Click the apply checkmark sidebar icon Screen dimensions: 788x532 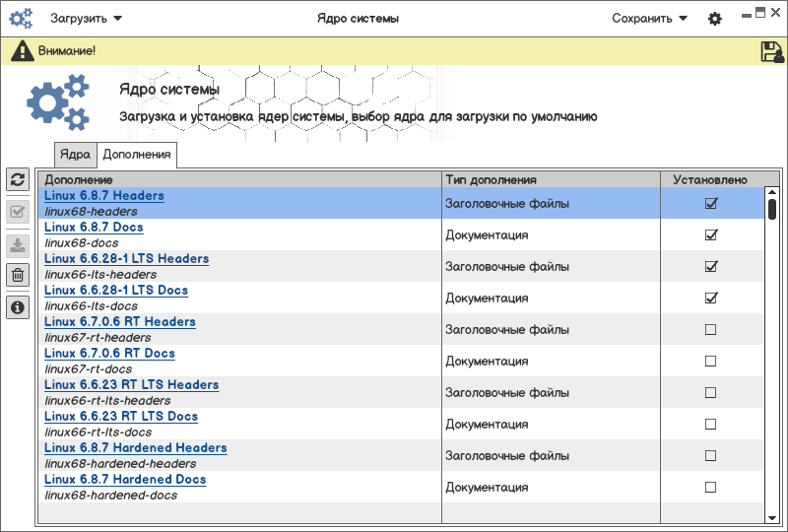pyautogui.click(x=17, y=211)
